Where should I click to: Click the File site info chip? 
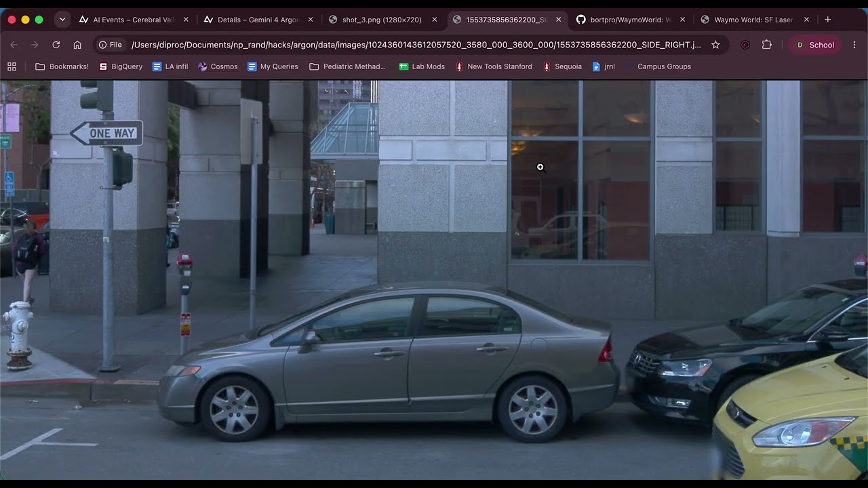[x=111, y=45]
